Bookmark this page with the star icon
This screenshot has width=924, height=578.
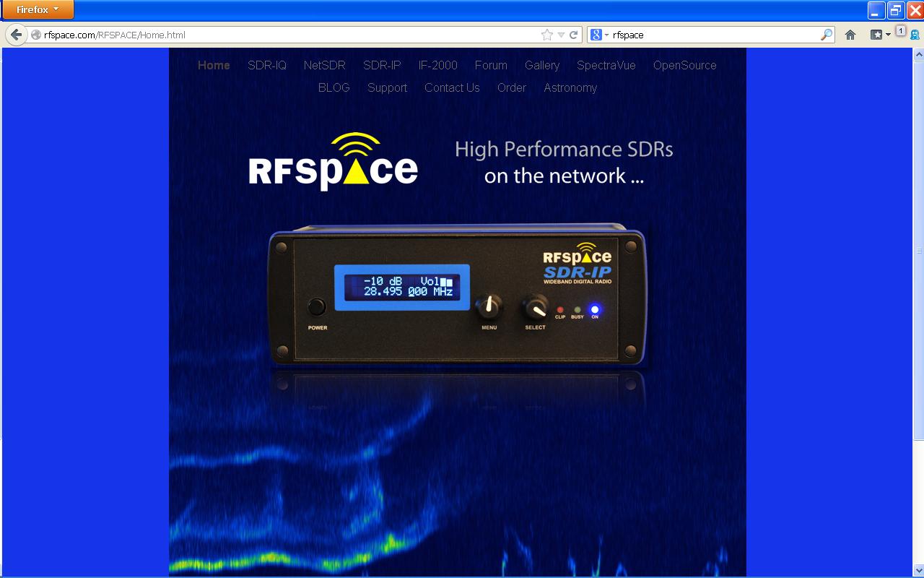point(547,35)
